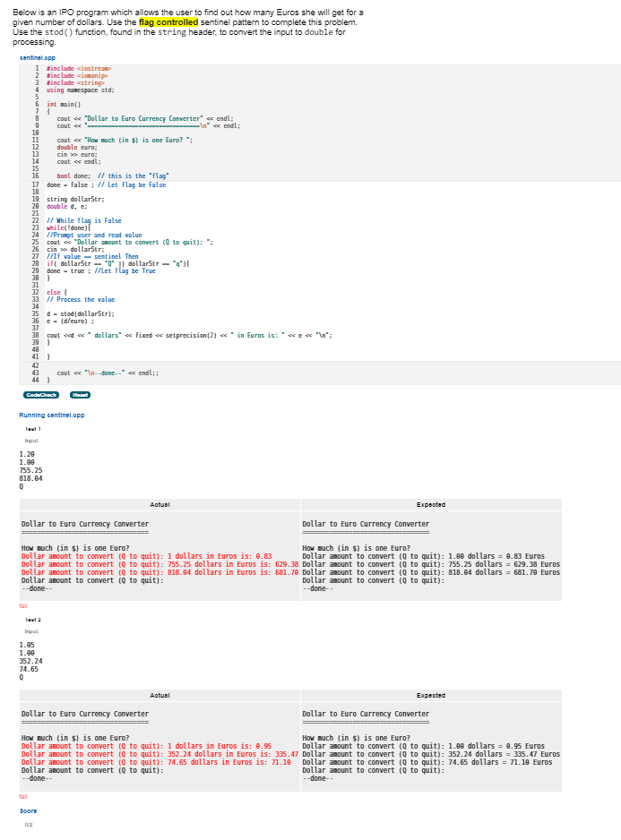Click expected line '74.65 dollars = 71.10 Euros'

click(500, 762)
